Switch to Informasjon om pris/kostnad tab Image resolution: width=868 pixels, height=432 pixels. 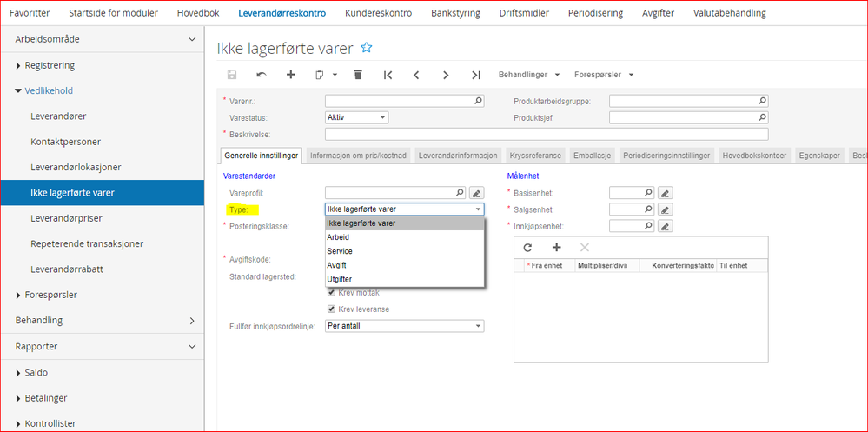(359, 156)
